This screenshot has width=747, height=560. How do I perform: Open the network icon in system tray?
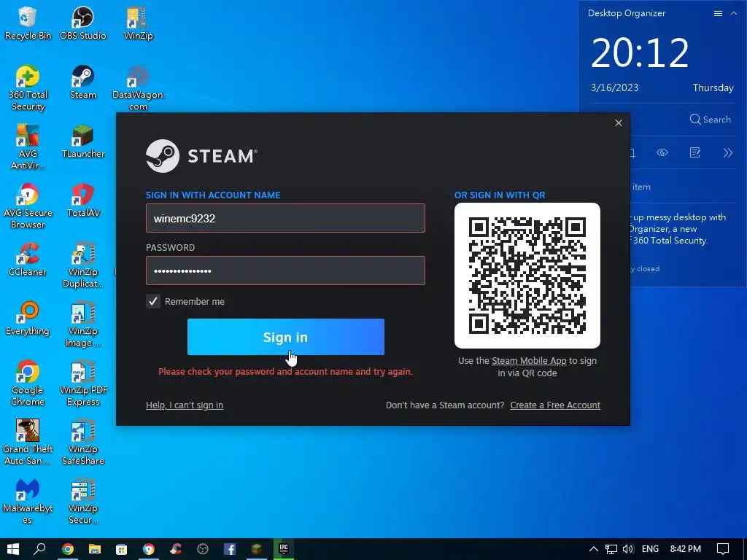click(x=611, y=549)
